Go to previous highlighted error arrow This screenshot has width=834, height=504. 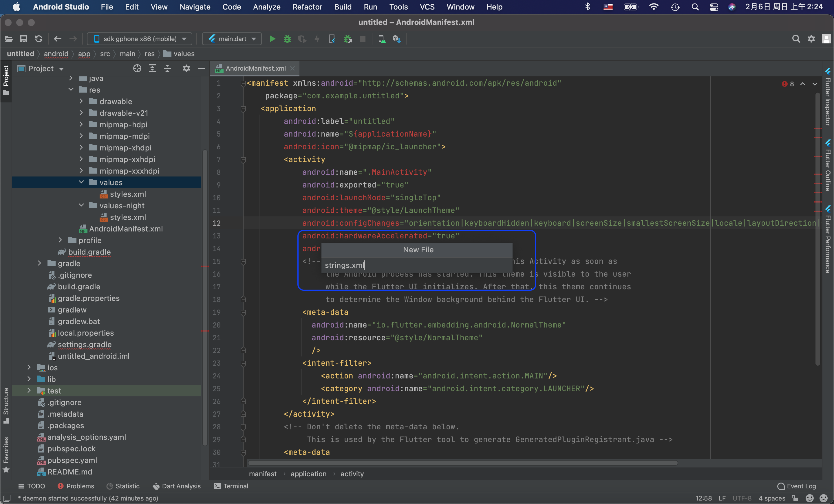[802, 84]
